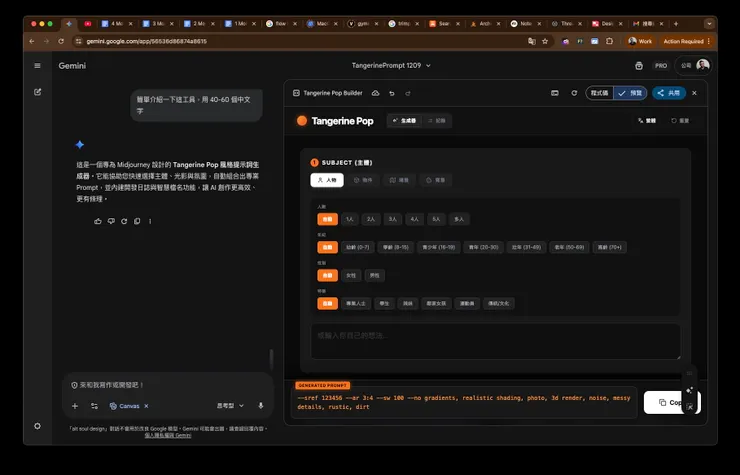Click the blue share button
Screen dimensions: 740x475
(669, 93)
